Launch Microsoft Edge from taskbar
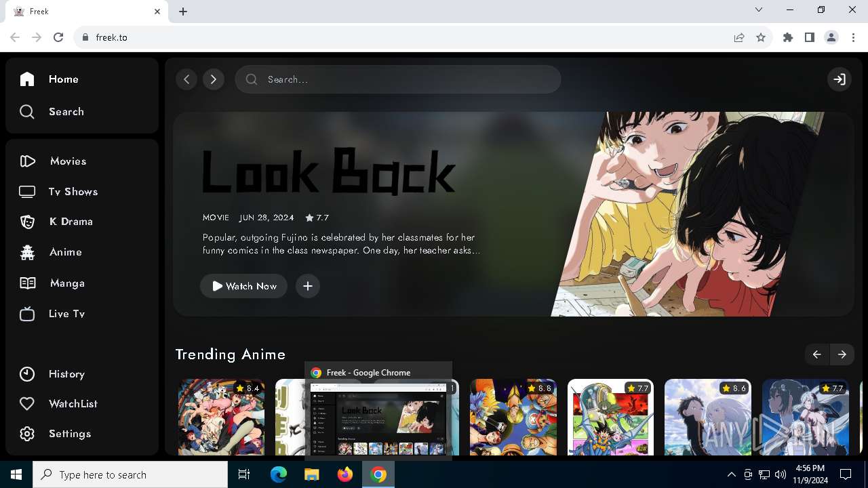The image size is (868, 488). [279, 474]
